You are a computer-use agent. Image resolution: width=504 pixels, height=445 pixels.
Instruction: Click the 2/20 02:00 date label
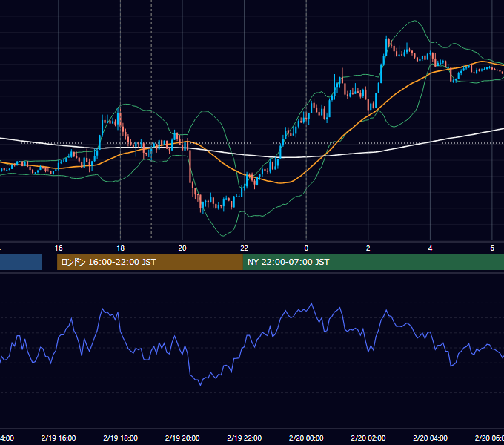[368, 438]
